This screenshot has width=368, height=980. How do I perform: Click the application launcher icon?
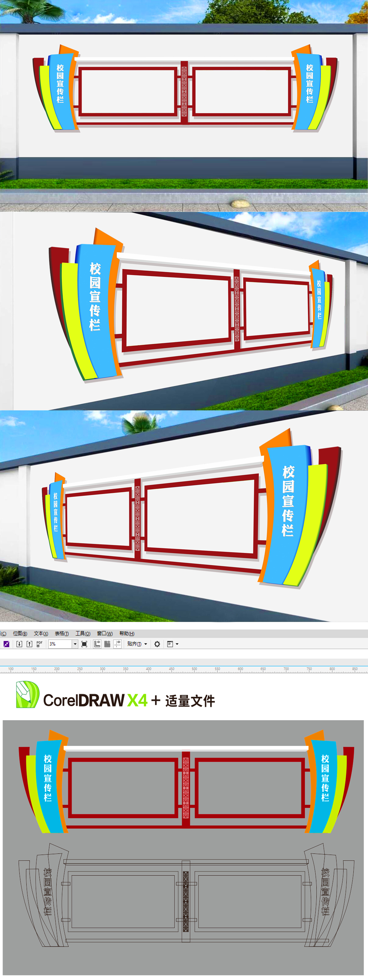170,644
